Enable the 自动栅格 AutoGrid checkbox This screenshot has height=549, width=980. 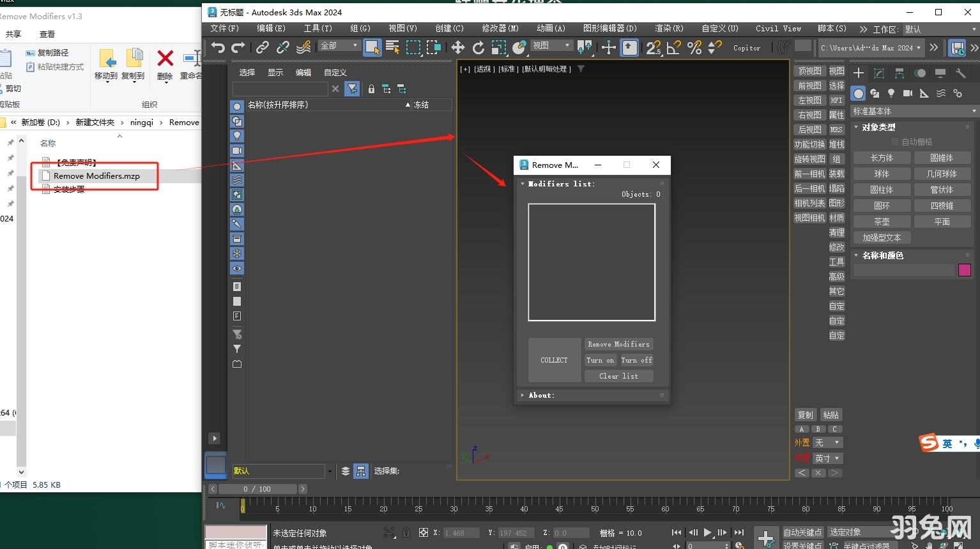[x=896, y=142]
